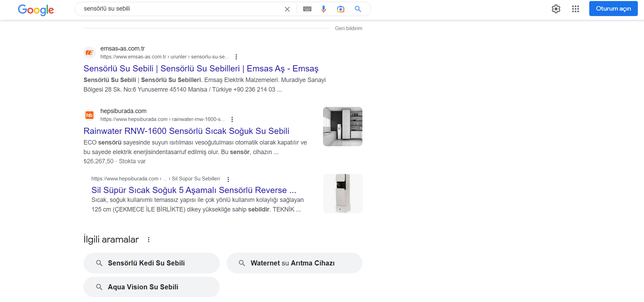Open more options for Sil Süpür result
Image resolution: width=644 pixels, height=302 pixels.
[228, 179]
